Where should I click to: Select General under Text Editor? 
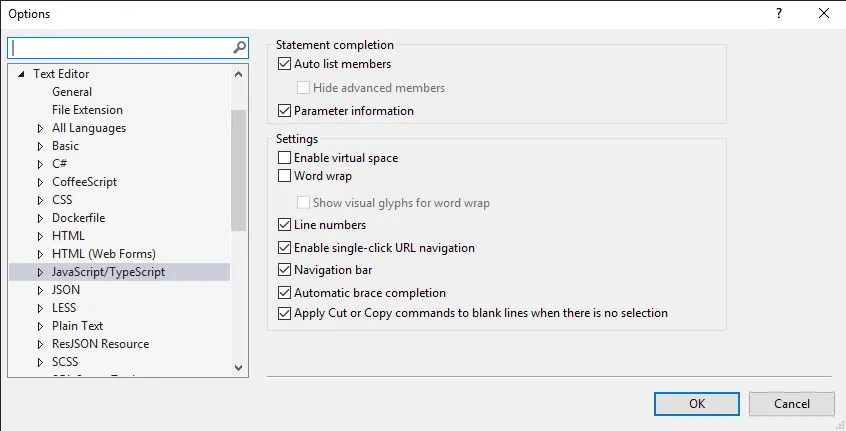[72, 92]
